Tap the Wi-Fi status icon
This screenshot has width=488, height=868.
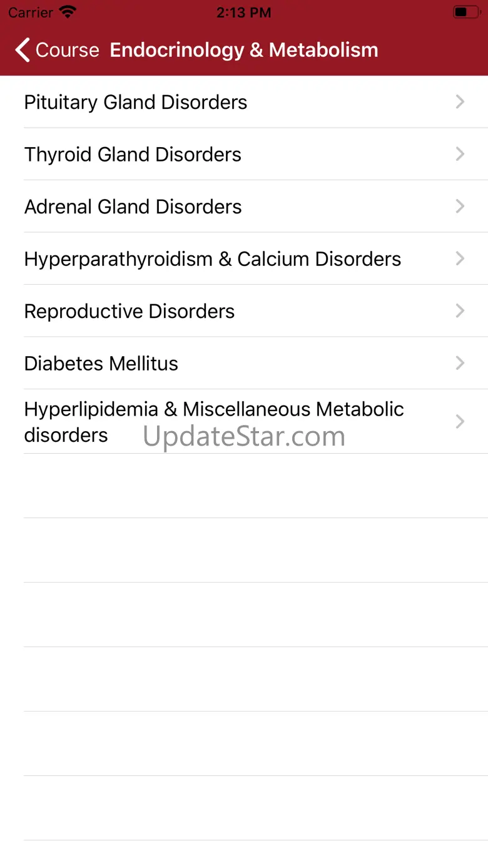point(67,12)
